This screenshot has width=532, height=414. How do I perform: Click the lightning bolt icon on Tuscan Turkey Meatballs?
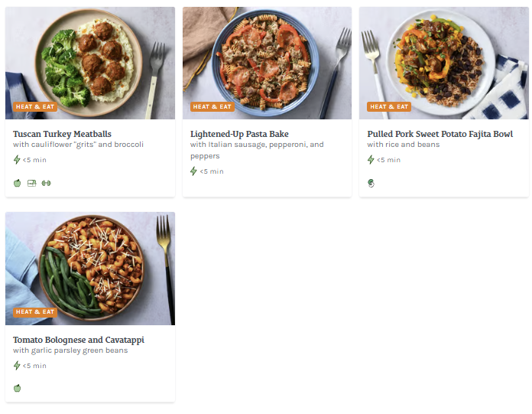click(17, 160)
